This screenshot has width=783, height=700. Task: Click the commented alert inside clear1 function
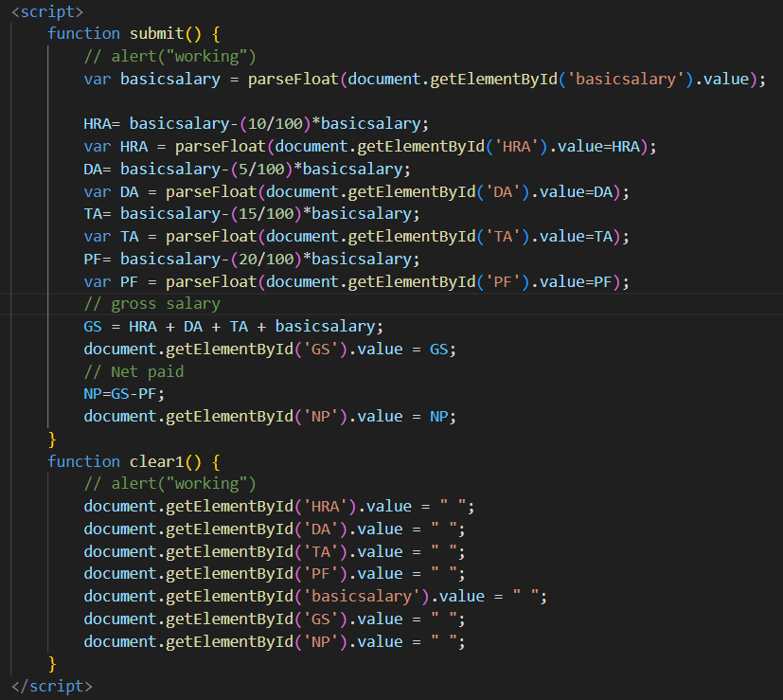click(169, 484)
